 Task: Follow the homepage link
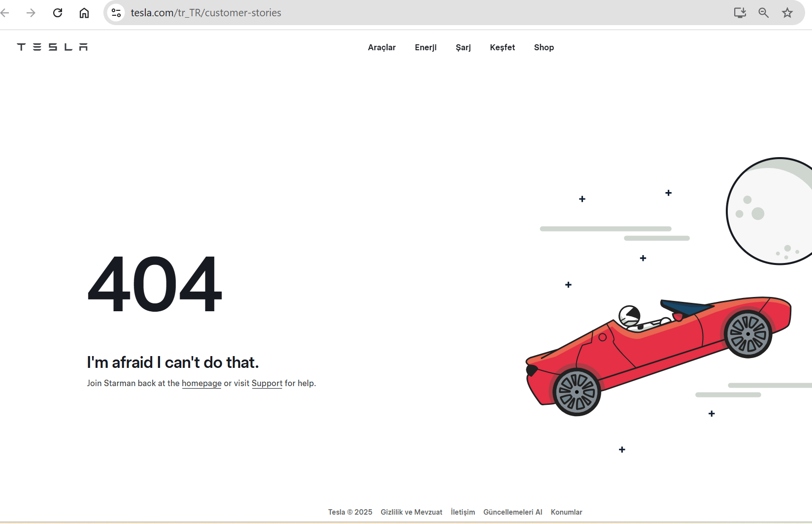point(201,383)
